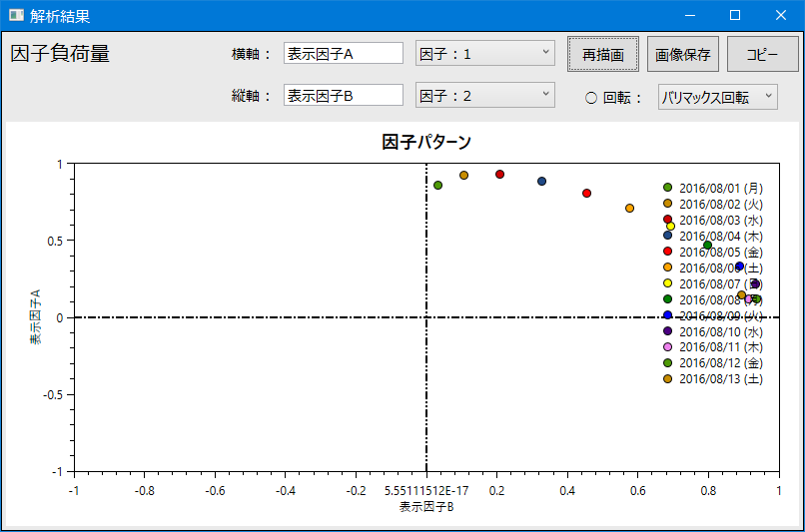Image resolution: width=805 pixels, height=532 pixels.
Task: Click the 因子パターン chart title
Action: (x=426, y=142)
